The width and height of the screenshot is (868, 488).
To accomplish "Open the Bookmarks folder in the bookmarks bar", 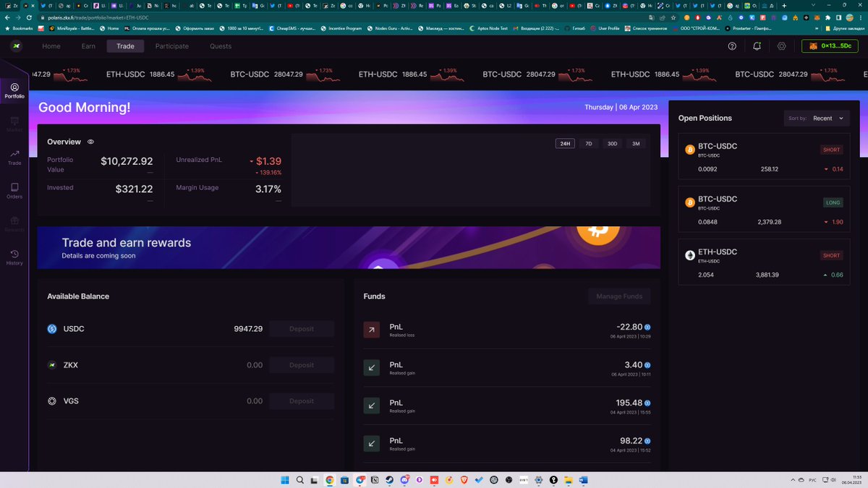I will [x=20, y=28].
